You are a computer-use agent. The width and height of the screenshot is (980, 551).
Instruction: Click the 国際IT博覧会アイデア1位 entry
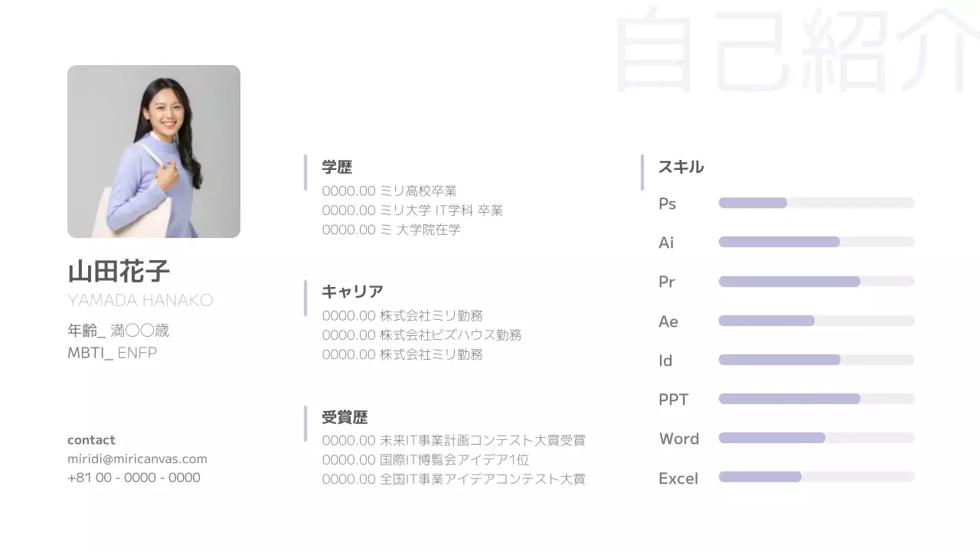coord(425,460)
